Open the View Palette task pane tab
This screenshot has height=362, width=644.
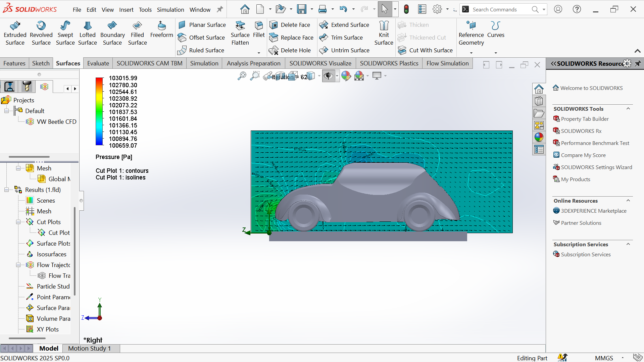539,125
